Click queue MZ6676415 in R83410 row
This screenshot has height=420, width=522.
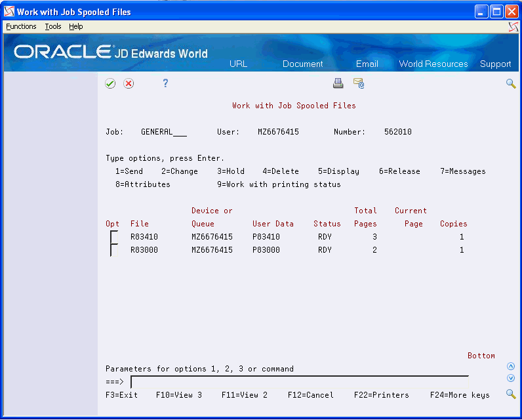(x=212, y=237)
